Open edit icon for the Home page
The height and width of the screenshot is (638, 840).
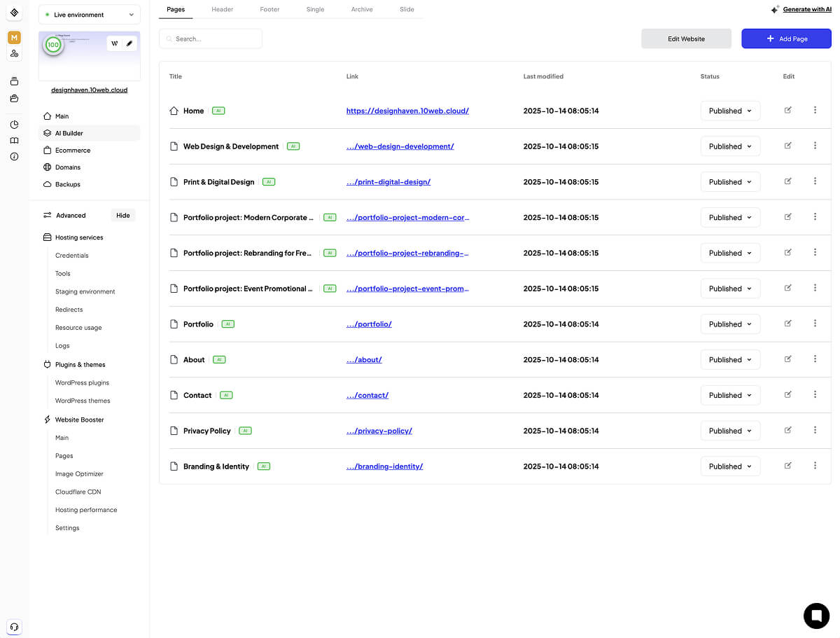click(787, 110)
